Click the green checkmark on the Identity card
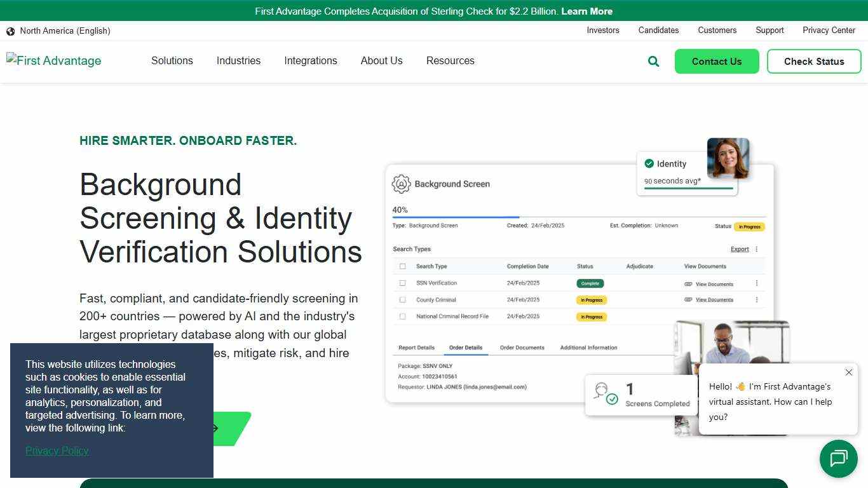This screenshot has width=868, height=488. click(649, 163)
